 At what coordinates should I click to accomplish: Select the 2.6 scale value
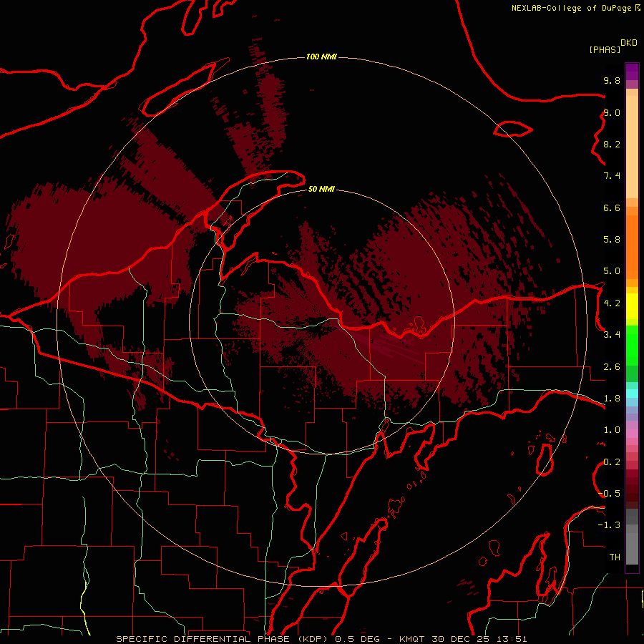612,367
